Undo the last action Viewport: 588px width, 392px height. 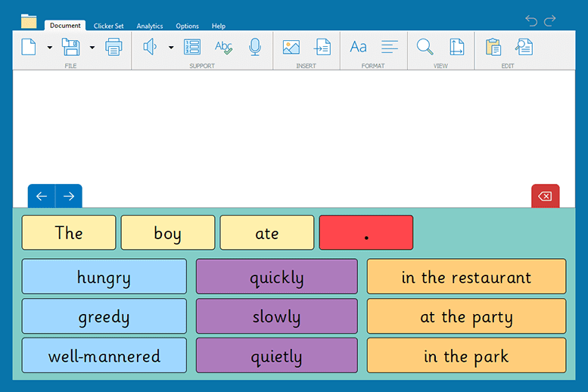click(x=531, y=20)
